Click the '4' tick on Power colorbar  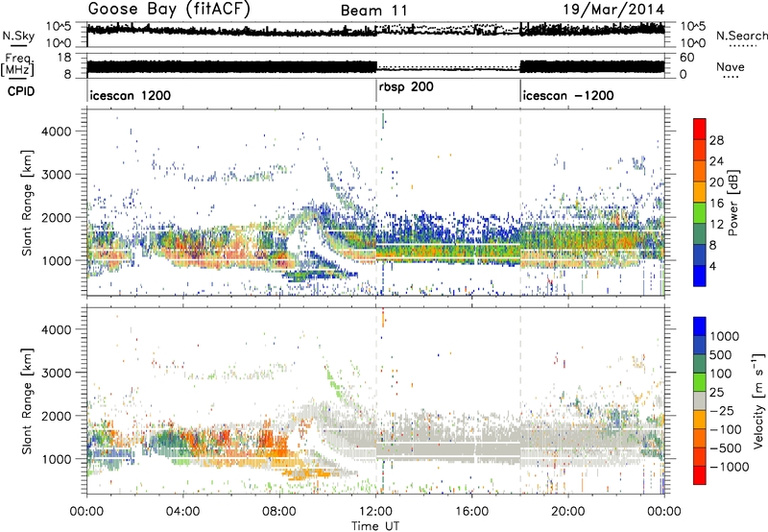click(x=712, y=266)
